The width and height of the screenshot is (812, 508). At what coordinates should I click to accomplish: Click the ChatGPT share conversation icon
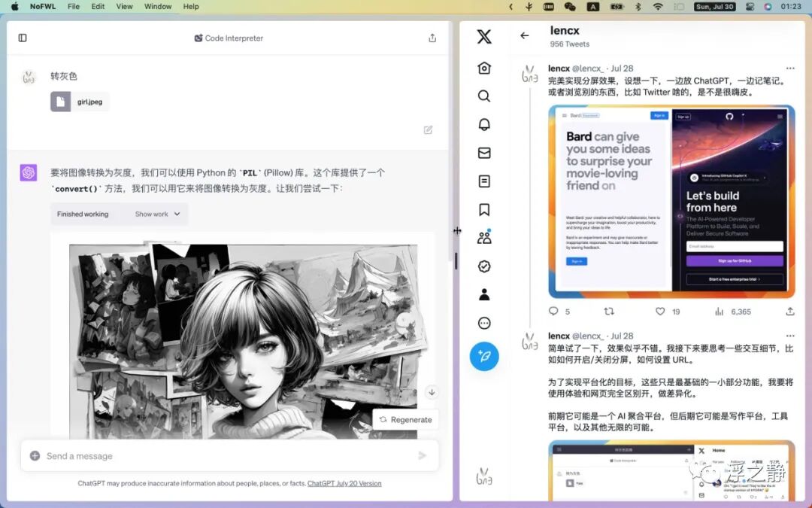coord(432,38)
